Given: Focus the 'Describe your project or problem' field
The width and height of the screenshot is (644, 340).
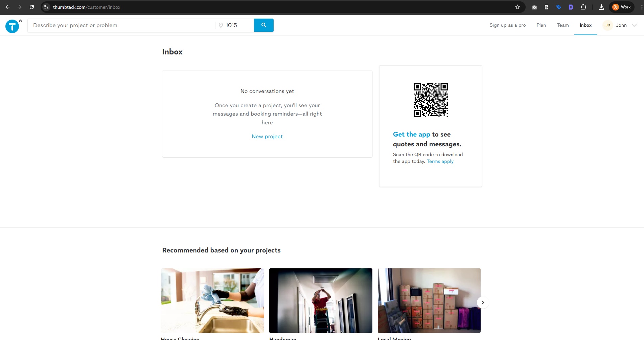Looking at the screenshot, I should (x=121, y=25).
